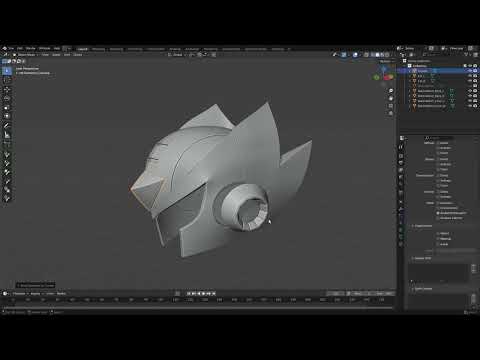Select the Select Box tool

tap(7, 71)
